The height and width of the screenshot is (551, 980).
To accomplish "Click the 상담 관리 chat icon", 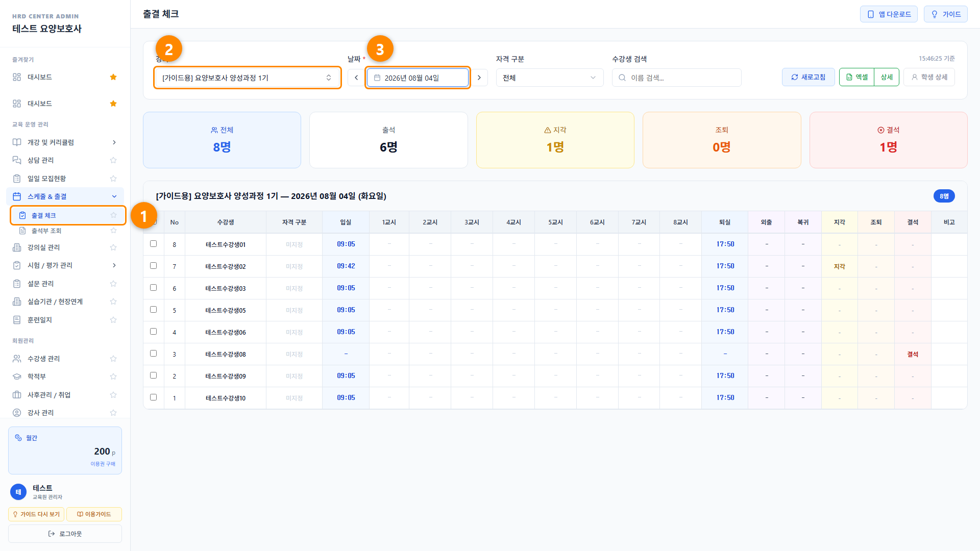I will 17,160.
